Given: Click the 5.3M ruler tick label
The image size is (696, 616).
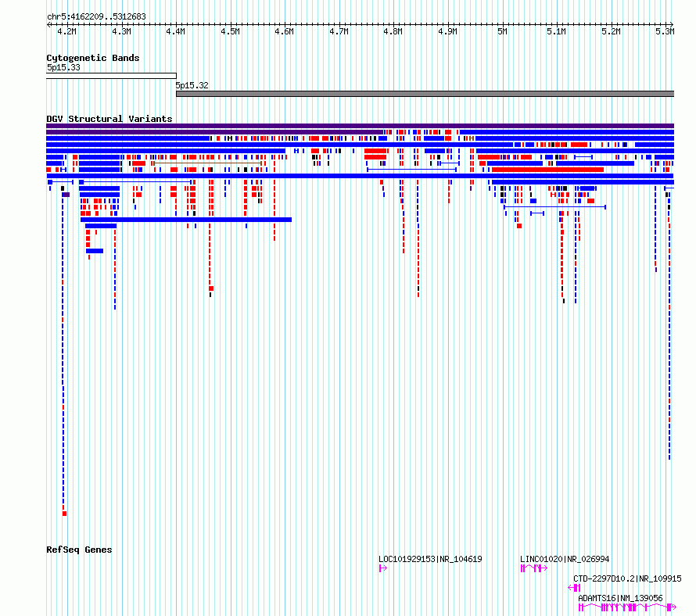Looking at the screenshot, I should click(x=665, y=31).
